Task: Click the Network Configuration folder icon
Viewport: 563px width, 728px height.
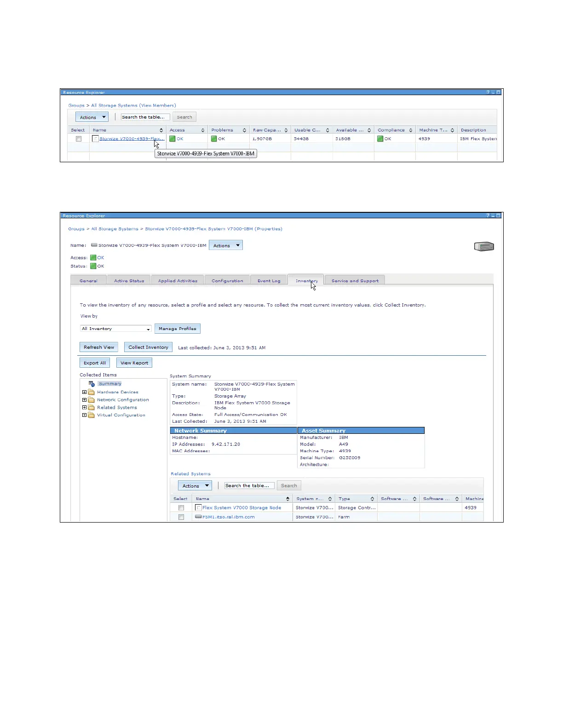Action: coord(91,400)
